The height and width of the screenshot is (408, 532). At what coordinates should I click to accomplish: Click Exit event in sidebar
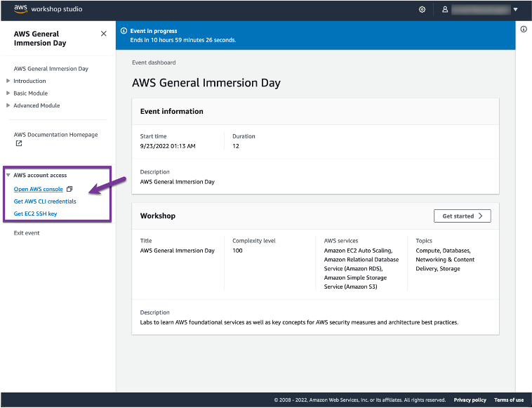tap(27, 233)
